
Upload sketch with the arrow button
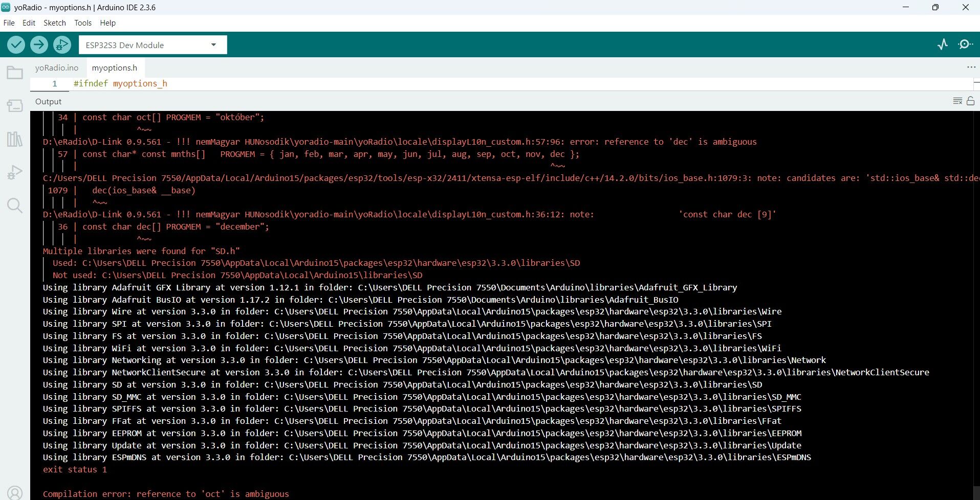[x=39, y=45]
